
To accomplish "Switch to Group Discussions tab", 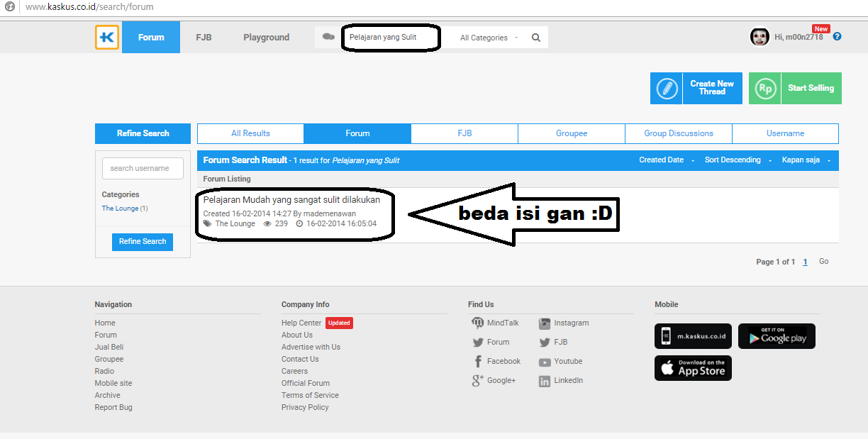I will click(679, 133).
